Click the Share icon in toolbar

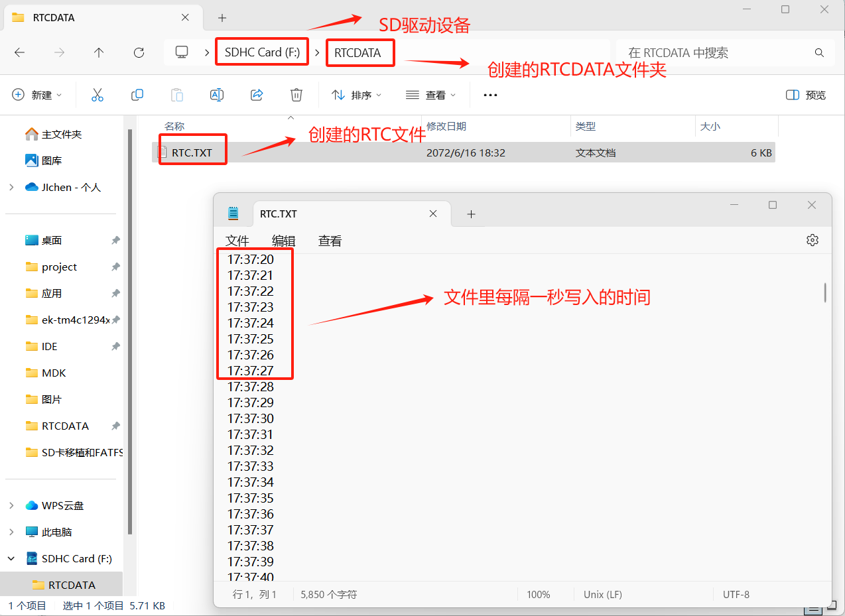point(257,95)
